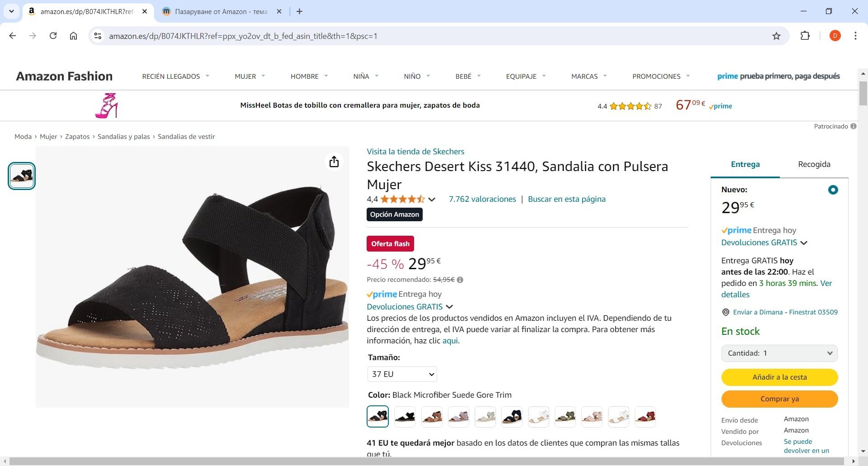Select the Nuevo radio button

click(x=833, y=190)
